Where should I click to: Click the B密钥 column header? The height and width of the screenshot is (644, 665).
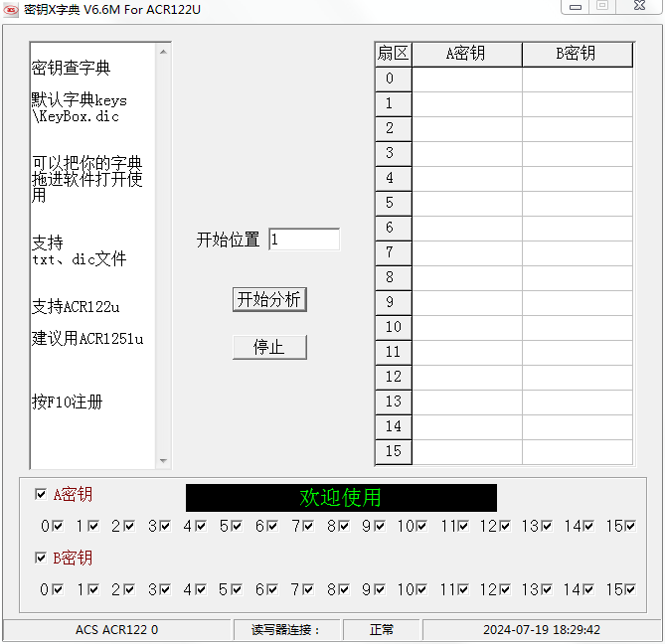(x=577, y=54)
